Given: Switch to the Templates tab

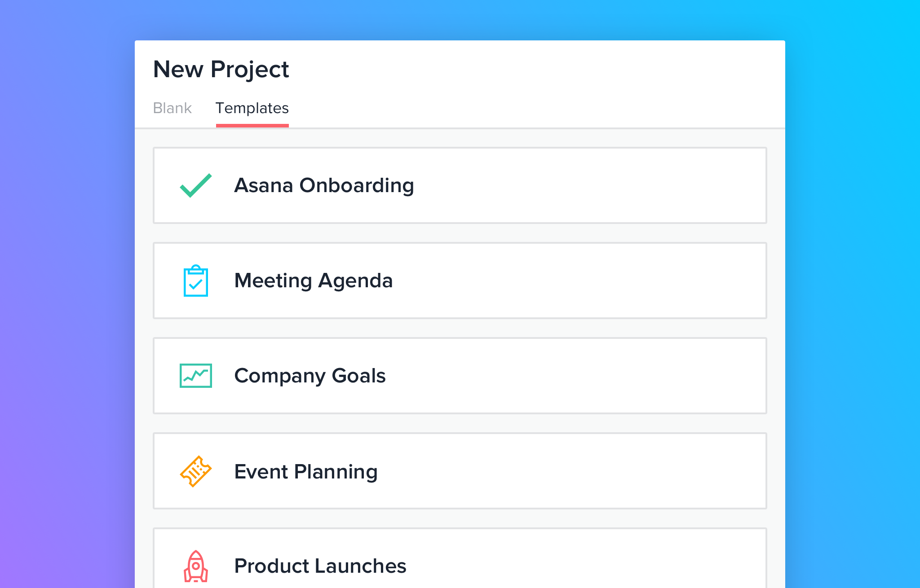Looking at the screenshot, I should 252,108.
